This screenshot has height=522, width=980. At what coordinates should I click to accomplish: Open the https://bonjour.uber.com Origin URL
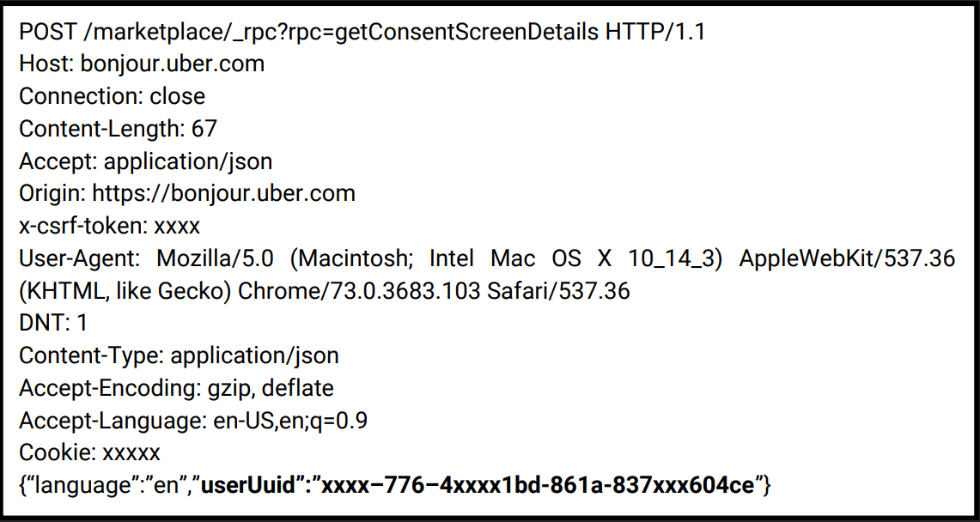click(223, 193)
